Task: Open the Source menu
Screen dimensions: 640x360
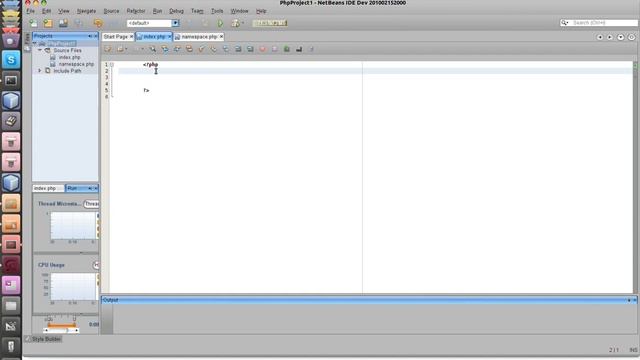Action: (111, 11)
